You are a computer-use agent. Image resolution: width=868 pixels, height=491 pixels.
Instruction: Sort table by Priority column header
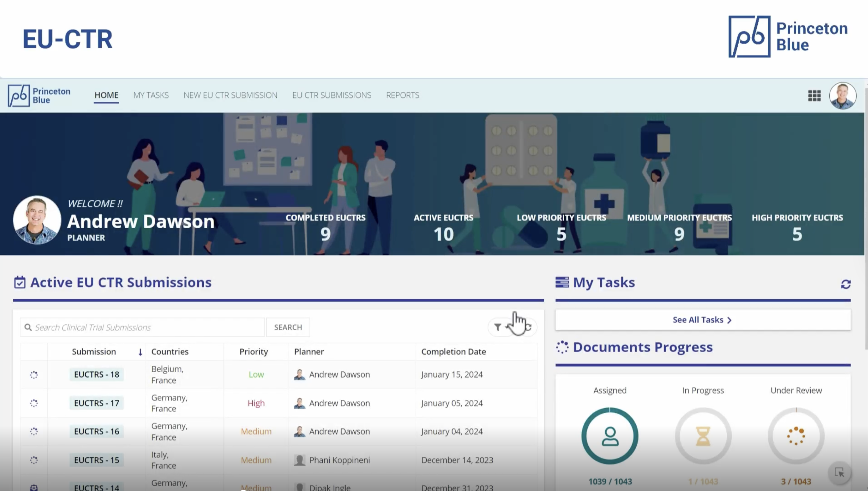click(253, 352)
